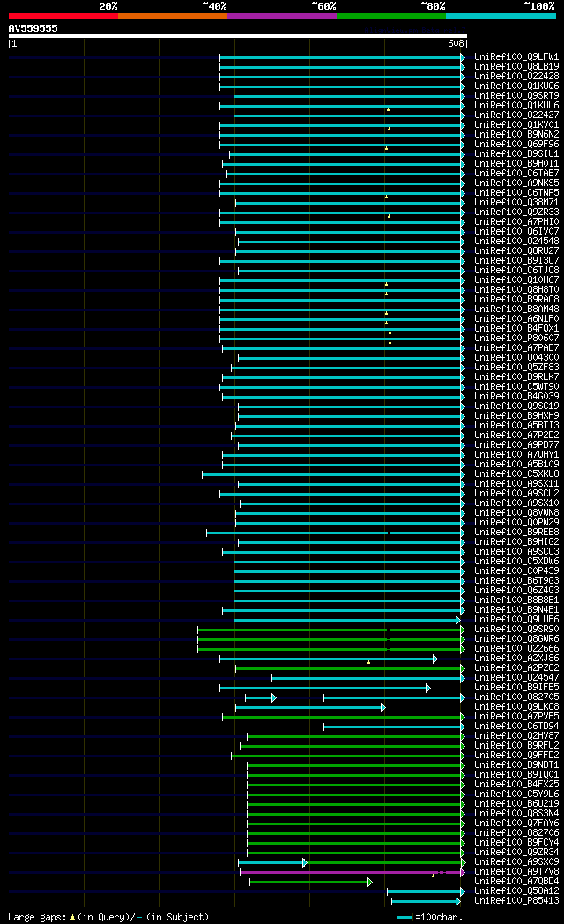
Task: Click the cyan alignment bar for UniRef100_C5XKU8
Action: coord(333,474)
